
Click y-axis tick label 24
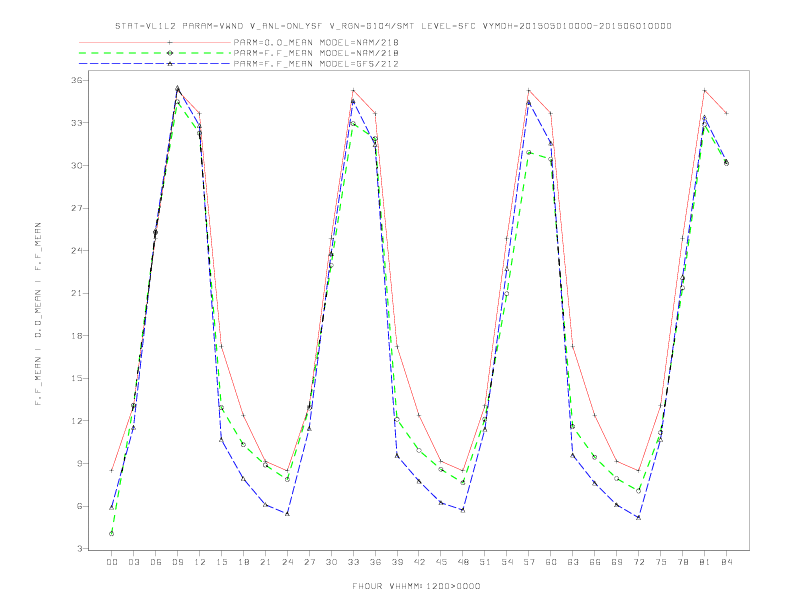point(76,250)
